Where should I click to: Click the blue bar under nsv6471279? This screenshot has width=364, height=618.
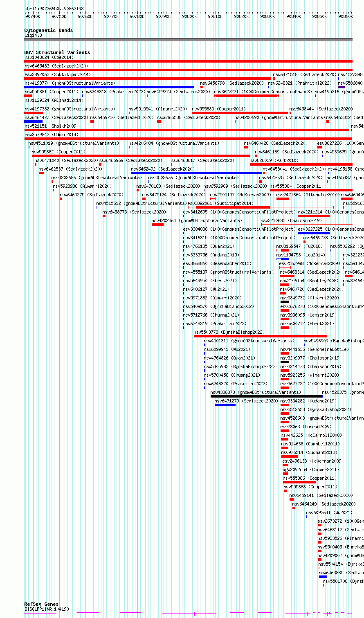click(225, 405)
